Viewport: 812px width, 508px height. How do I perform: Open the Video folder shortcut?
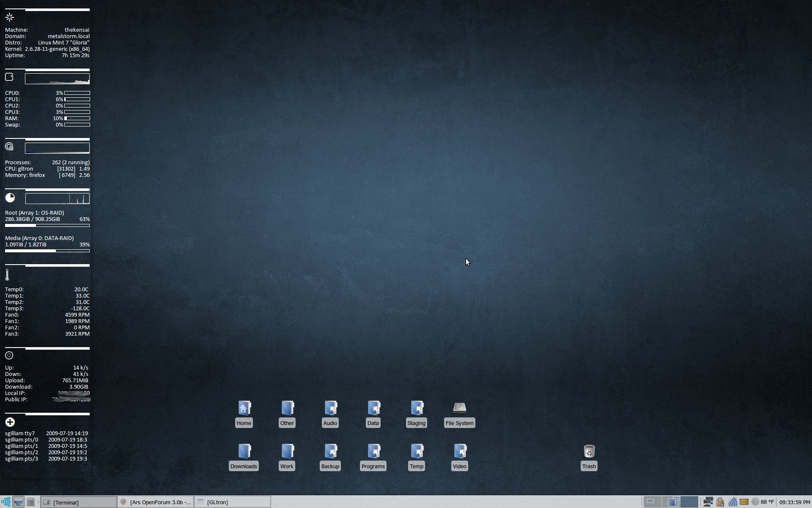[x=459, y=452]
